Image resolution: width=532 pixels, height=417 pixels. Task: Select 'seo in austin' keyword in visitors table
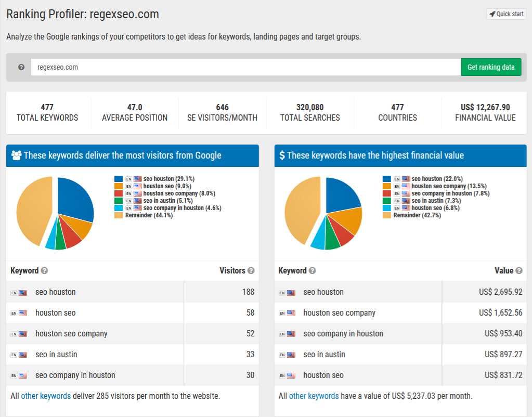point(56,355)
